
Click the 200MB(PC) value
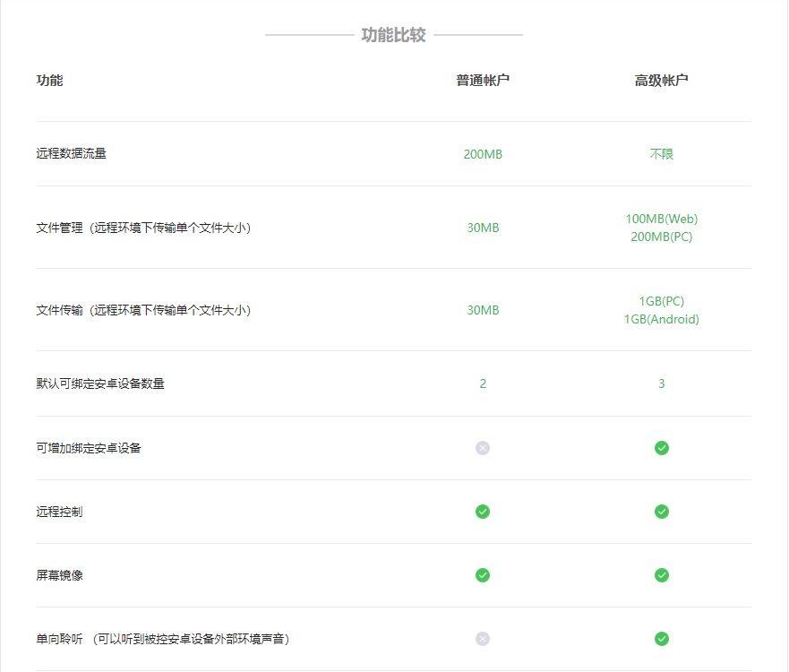point(662,237)
